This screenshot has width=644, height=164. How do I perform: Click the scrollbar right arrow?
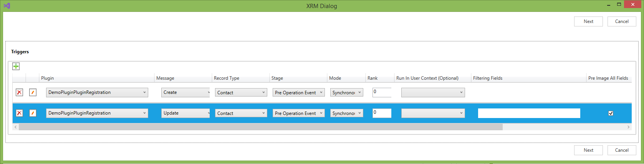tap(628, 127)
